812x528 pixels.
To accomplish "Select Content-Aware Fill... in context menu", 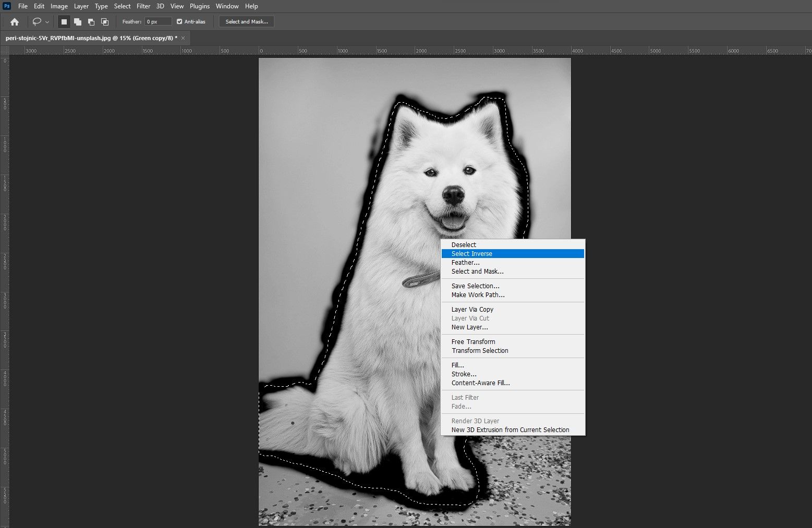I will pos(480,383).
